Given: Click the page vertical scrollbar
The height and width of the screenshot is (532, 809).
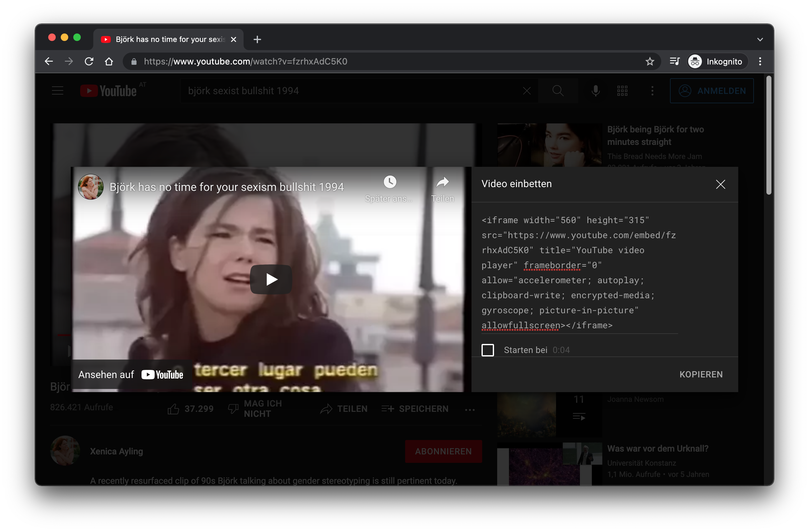Looking at the screenshot, I should (769, 136).
